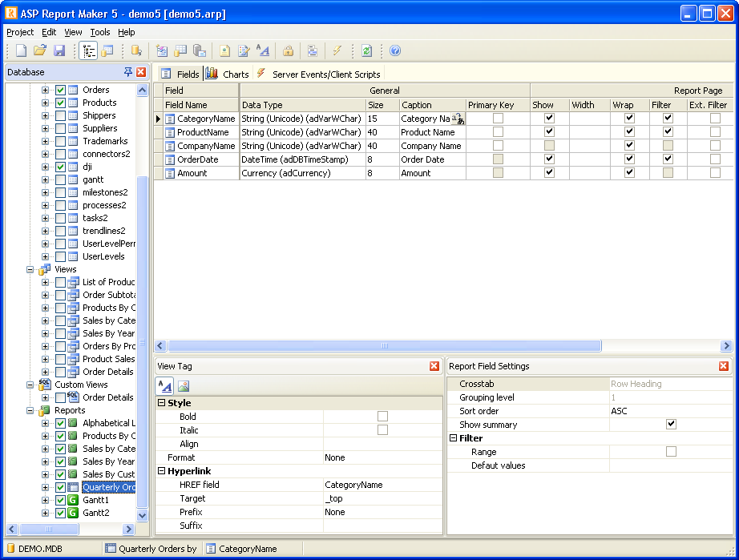Open the Tools menu
The width and height of the screenshot is (739, 560).
tap(100, 32)
